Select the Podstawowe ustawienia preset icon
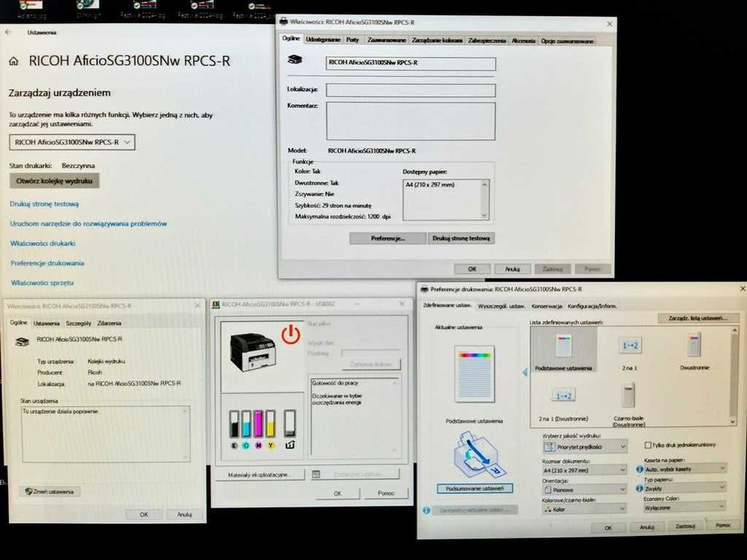 564,346
